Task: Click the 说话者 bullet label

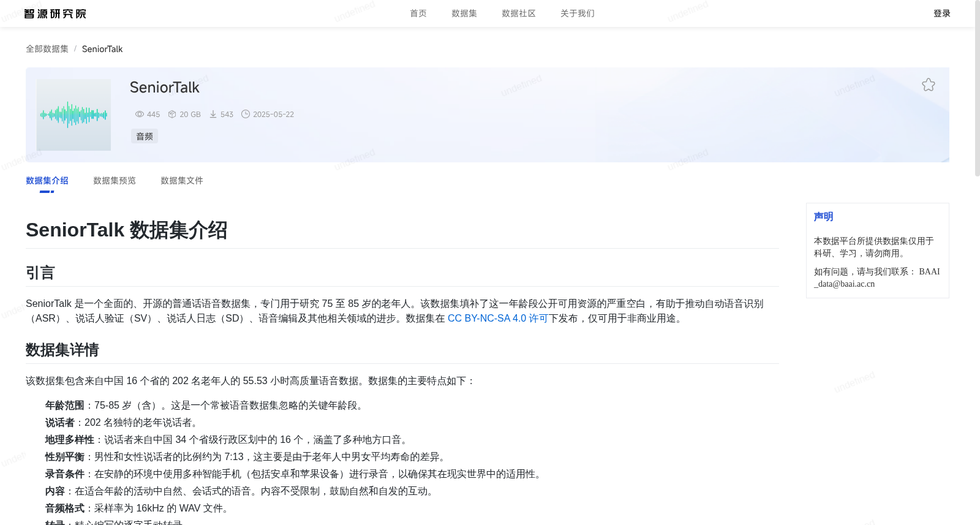Action: coord(60,423)
